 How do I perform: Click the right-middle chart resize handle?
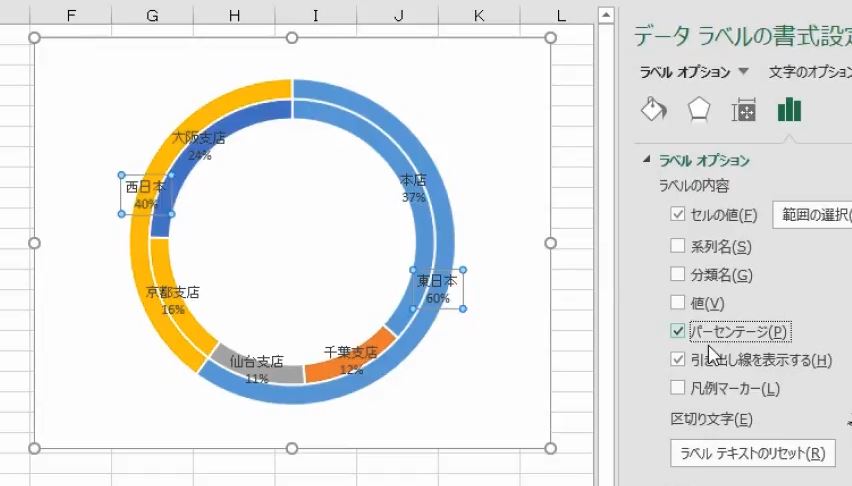click(550, 243)
